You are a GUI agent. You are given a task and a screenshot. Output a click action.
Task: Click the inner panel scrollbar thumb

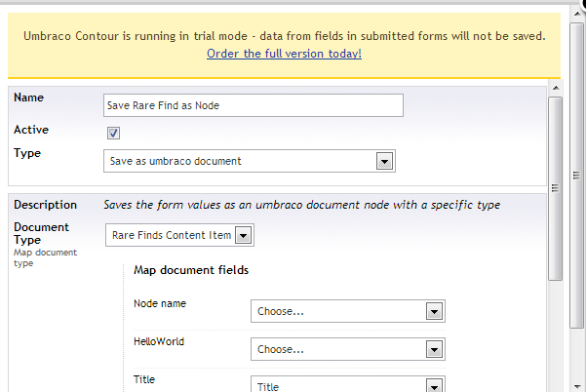556,188
